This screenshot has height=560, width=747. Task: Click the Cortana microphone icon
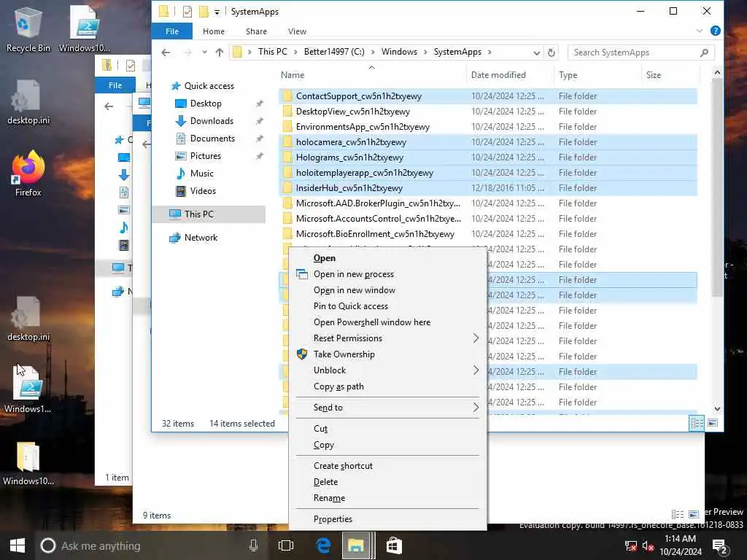tap(253, 545)
